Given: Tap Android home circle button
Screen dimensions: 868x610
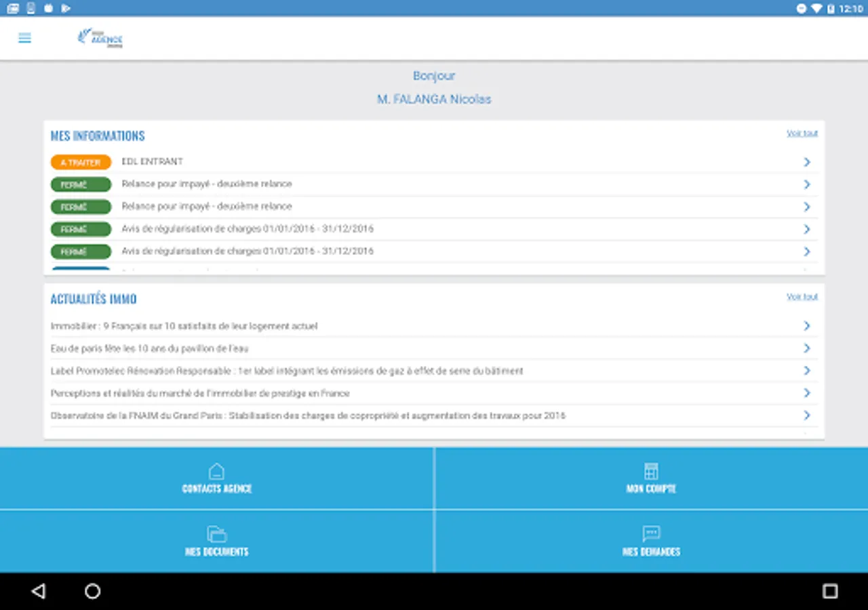Looking at the screenshot, I should tap(93, 591).
